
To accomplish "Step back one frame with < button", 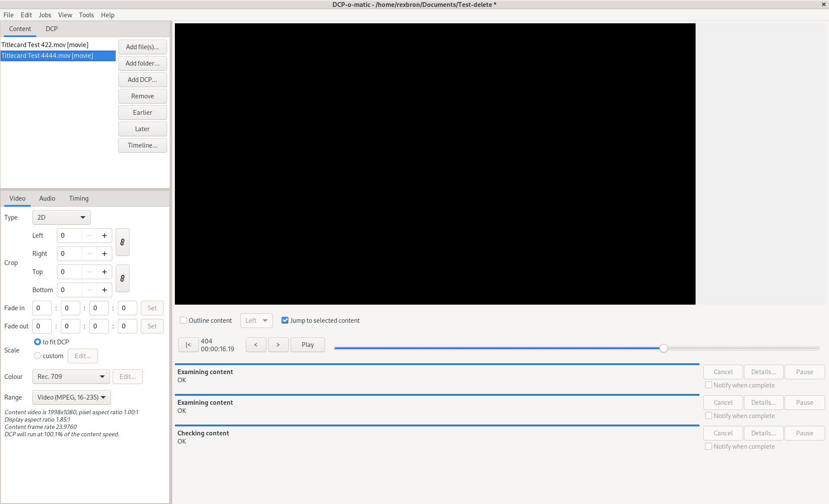I will pyautogui.click(x=256, y=345).
